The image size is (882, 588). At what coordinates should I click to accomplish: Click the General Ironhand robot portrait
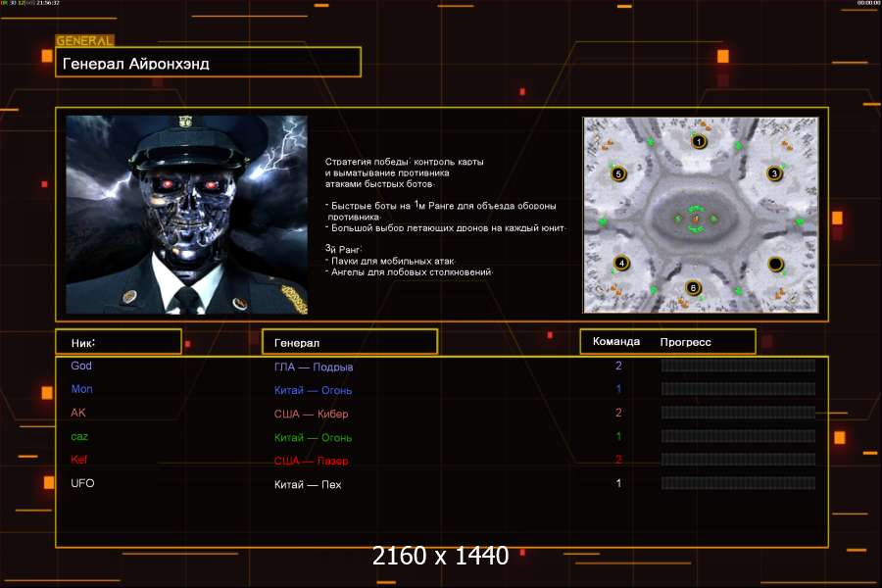coord(187,215)
